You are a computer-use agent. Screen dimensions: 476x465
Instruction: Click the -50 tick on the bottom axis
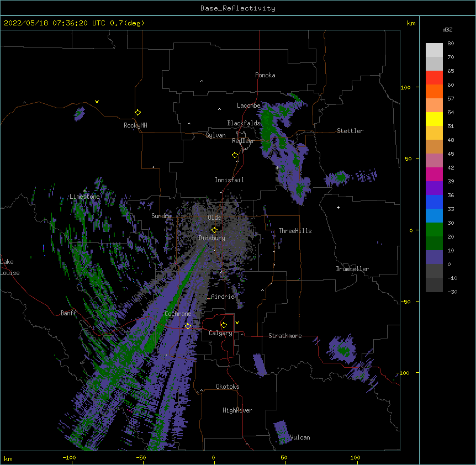(x=141, y=458)
